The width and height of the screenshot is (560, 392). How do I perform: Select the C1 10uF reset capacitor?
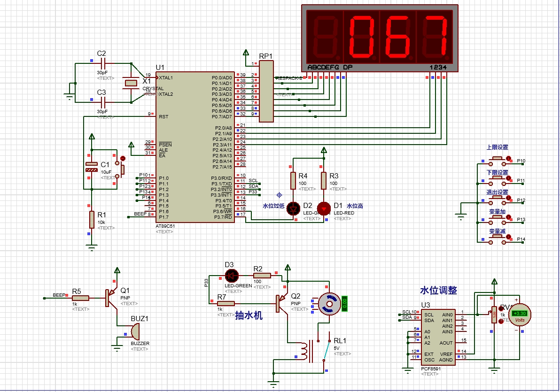pos(92,167)
